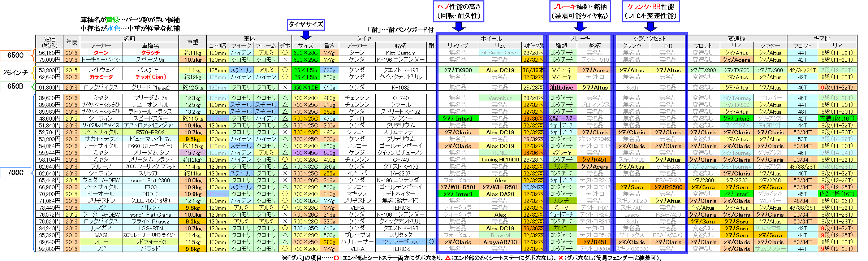Click the ミニV brake type cell

561,208
